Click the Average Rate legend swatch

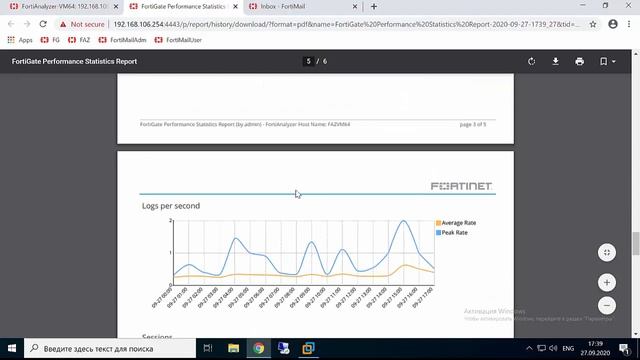pos(438,223)
